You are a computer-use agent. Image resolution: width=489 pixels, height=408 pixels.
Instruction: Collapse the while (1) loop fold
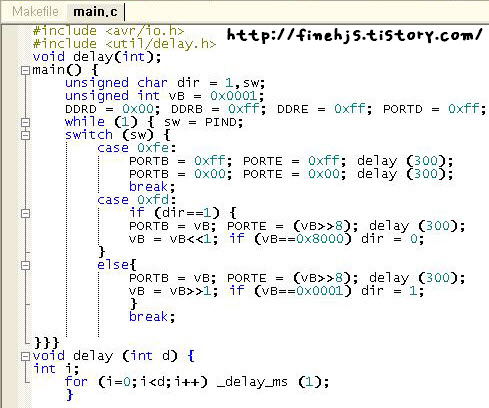[25, 122]
